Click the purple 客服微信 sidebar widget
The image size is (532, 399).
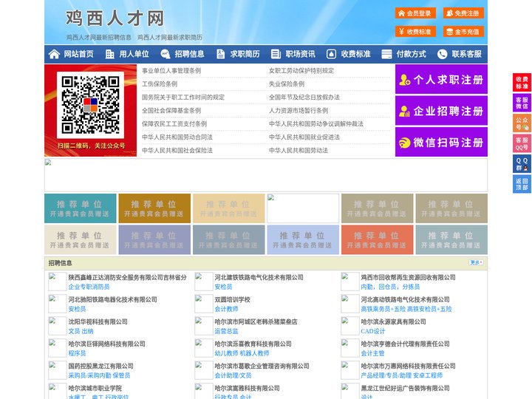pos(522,103)
